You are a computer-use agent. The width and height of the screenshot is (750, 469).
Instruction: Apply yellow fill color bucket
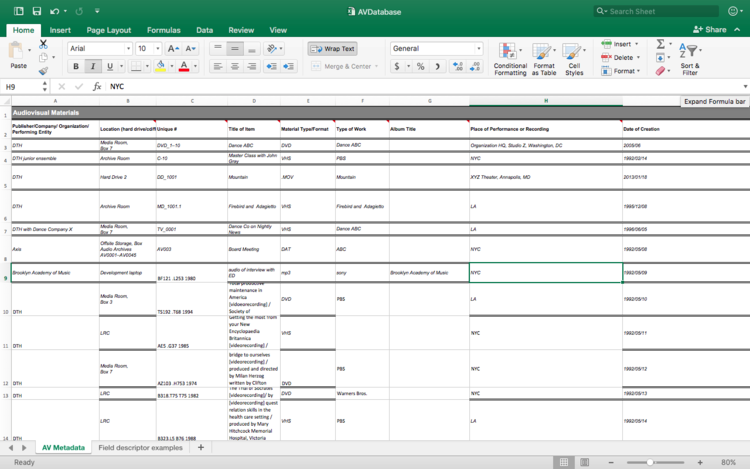click(161, 66)
